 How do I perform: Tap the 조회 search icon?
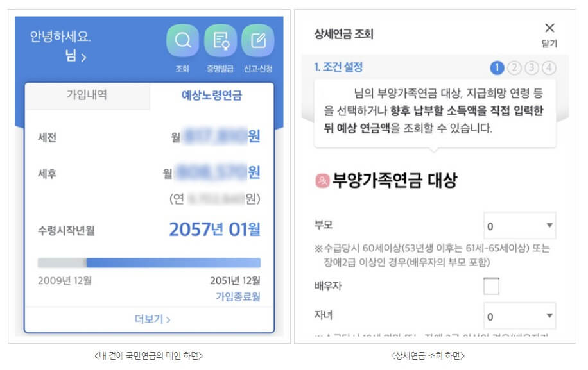point(182,40)
